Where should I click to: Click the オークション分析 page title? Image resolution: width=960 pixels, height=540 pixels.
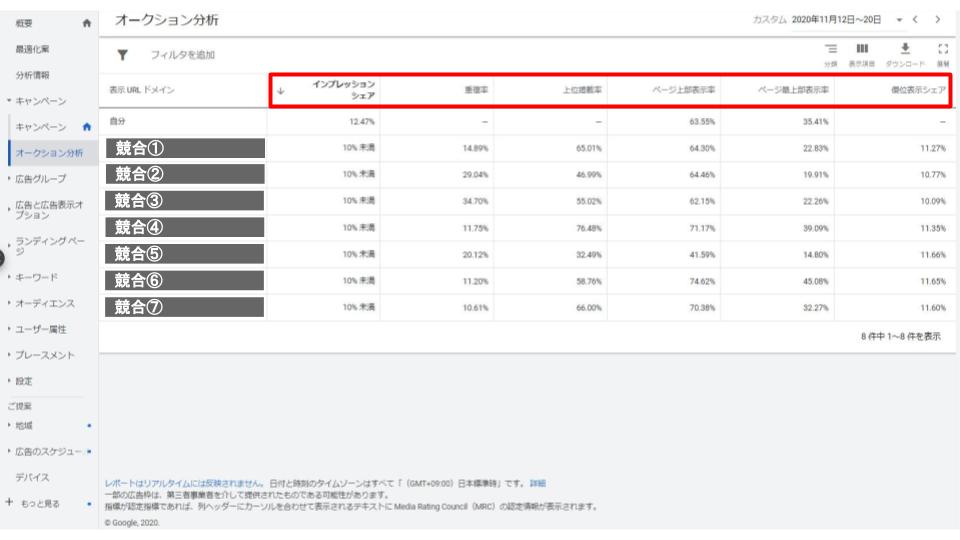pyautogui.click(x=167, y=20)
